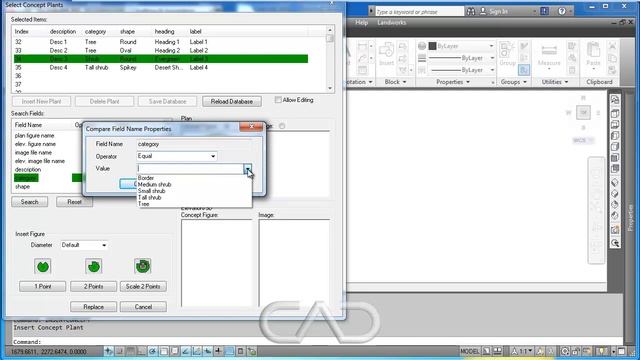This screenshot has width=640, height=360.
Task: Open the Diameter Default dropdown
Action: [104, 245]
